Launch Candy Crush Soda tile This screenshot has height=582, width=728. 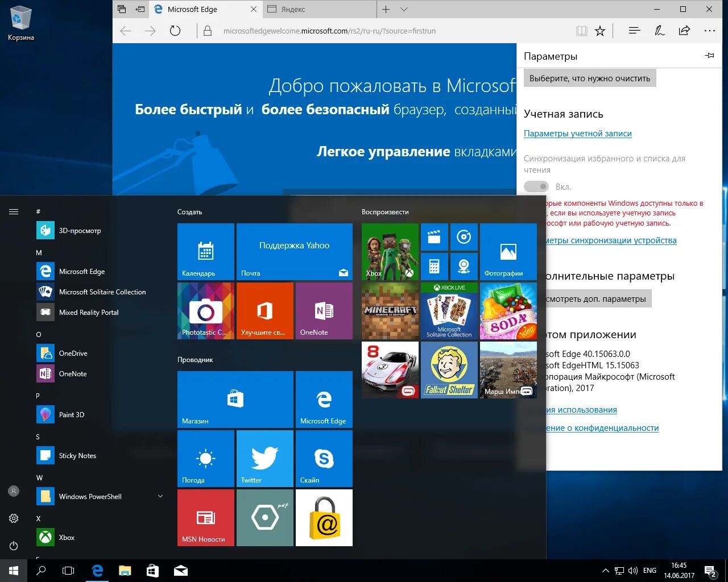(508, 311)
